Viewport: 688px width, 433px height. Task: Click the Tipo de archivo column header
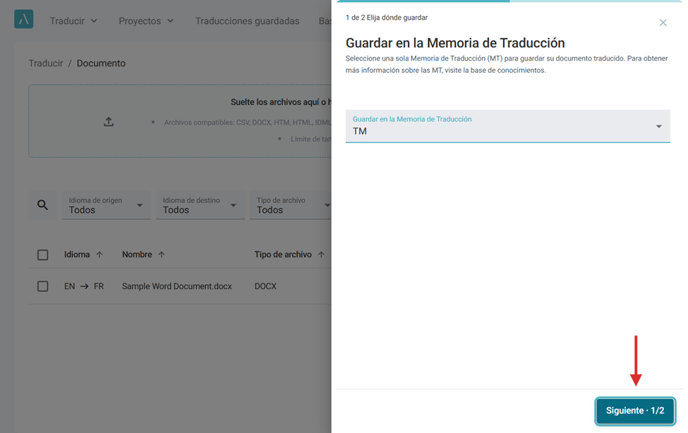pyautogui.click(x=283, y=254)
